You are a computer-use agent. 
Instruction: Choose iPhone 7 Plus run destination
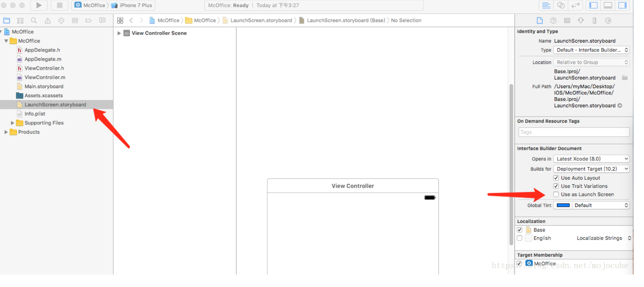pos(132,5)
